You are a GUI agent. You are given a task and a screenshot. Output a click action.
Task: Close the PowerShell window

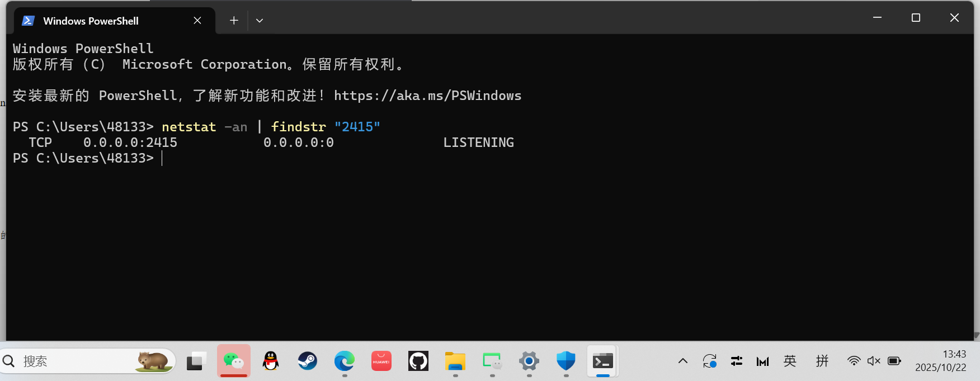tap(954, 18)
